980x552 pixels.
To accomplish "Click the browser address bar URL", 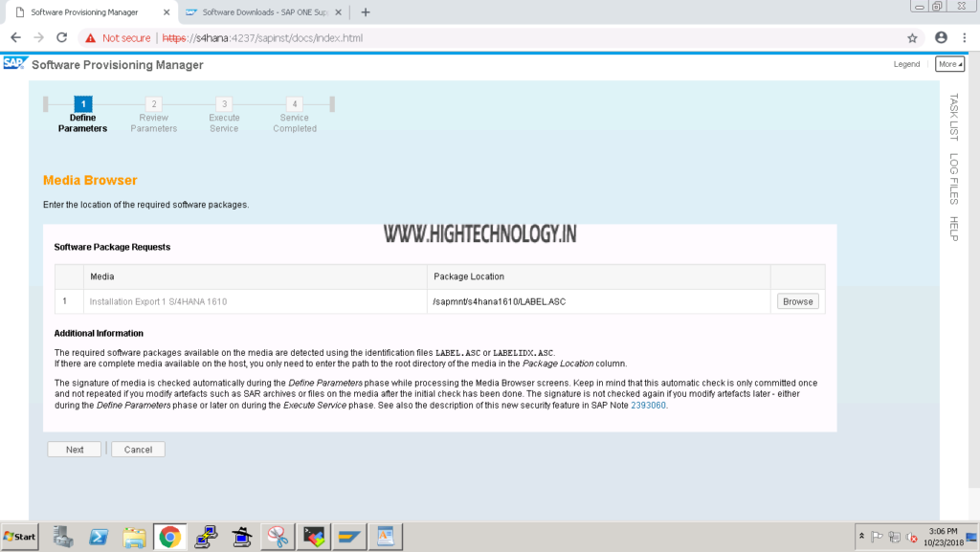I will [262, 38].
